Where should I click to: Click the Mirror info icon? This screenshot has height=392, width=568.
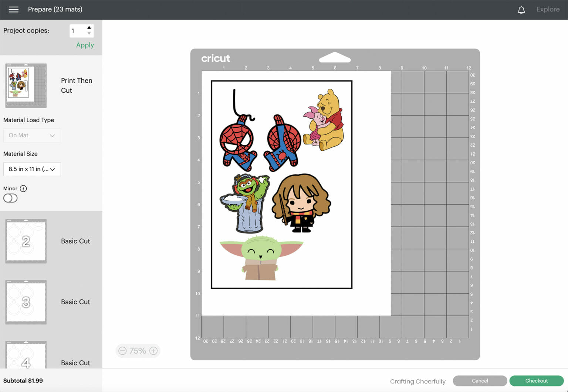click(23, 189)
